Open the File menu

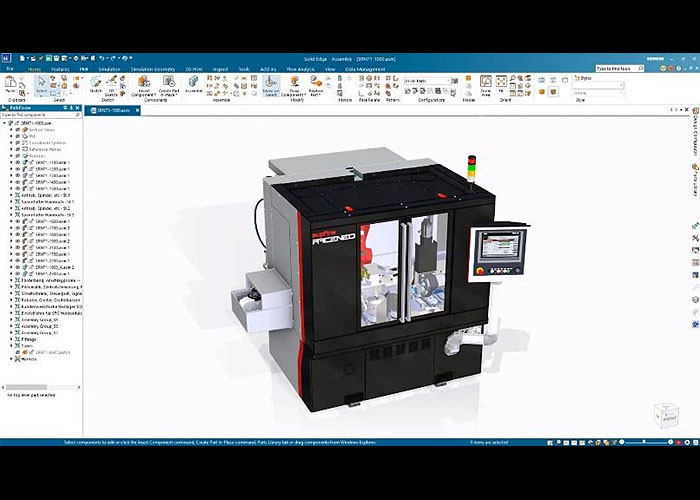pyautogui.click(x=10, y=69)
